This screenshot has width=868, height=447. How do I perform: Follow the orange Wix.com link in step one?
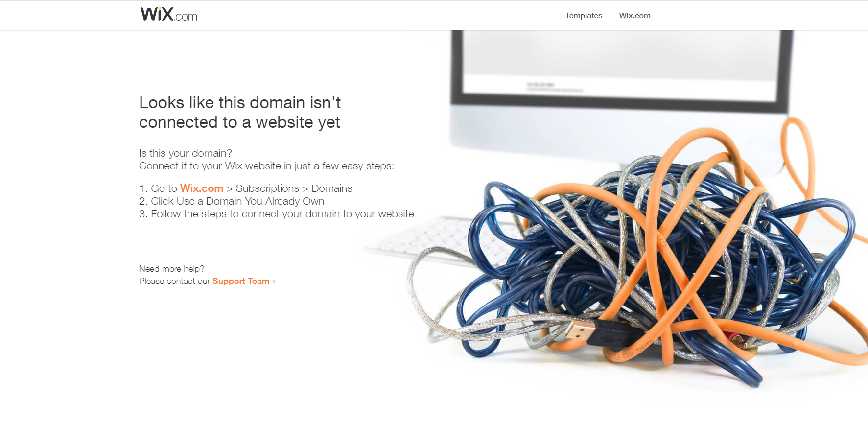(202, 188)
